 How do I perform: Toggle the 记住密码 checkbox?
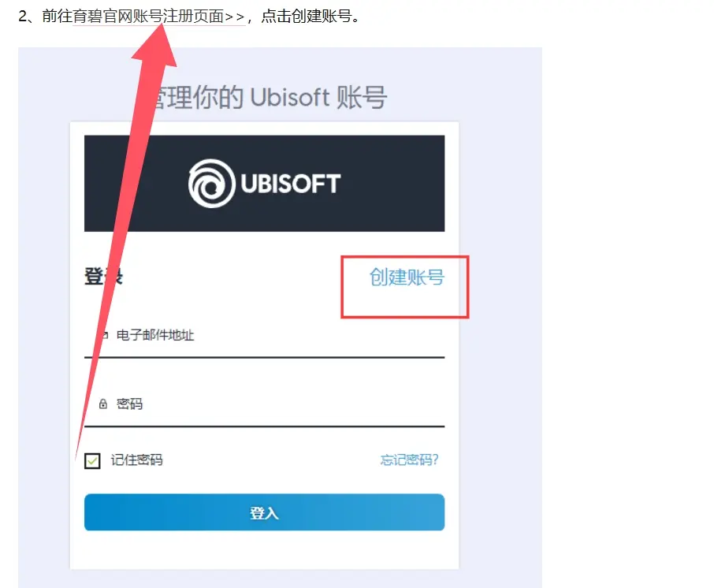click(x=92, y=460)
